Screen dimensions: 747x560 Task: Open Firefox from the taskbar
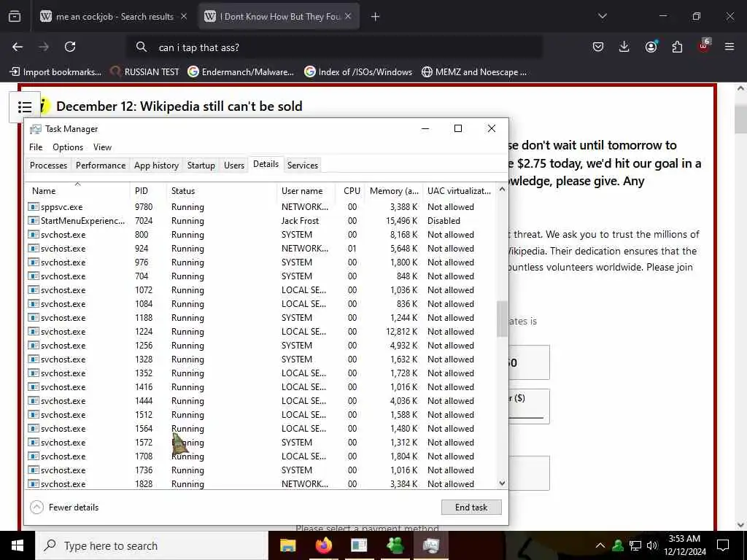pos(323,545)
